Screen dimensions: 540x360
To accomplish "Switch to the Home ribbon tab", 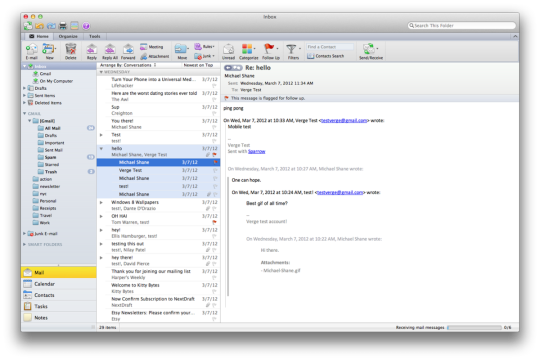I will coord(39,36).
